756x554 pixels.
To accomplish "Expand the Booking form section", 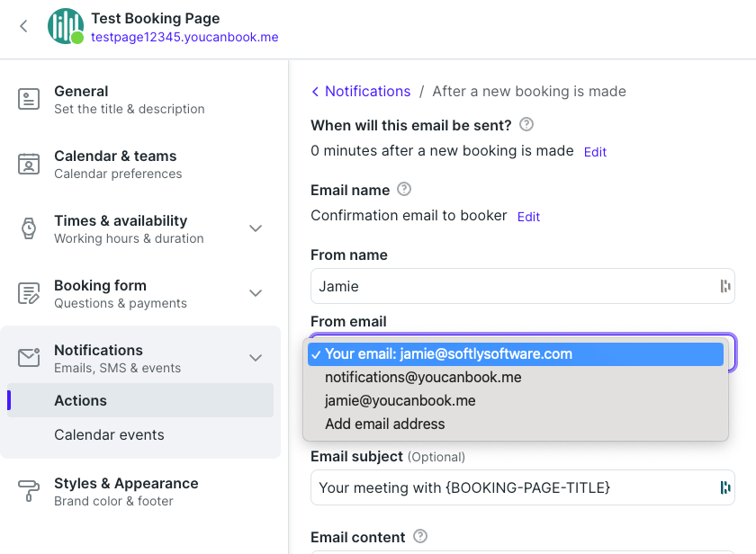I will click(x=256, y=293).
